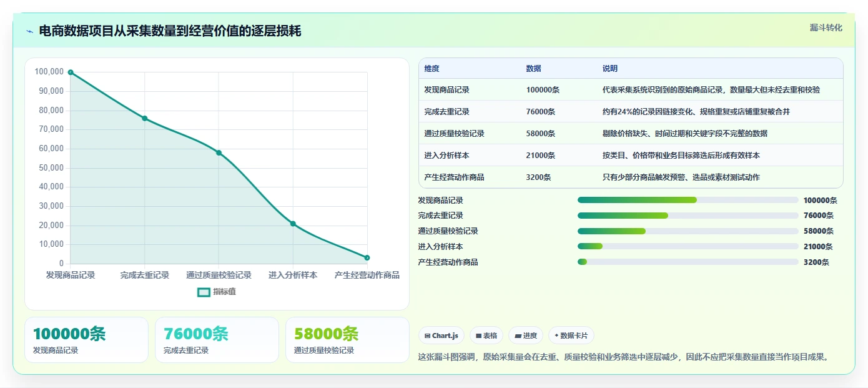This screenshot has height=388, width=868.
Task: Click the 完成去重记录 progress bar
Action: (x=688, y=216)
